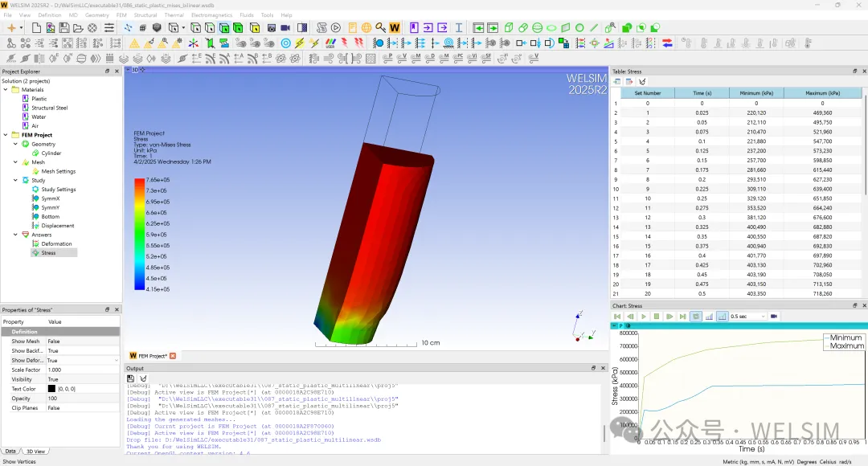Select Deformation in the project tree
Screen dimensions: 868x466
[x=56, y=244]
